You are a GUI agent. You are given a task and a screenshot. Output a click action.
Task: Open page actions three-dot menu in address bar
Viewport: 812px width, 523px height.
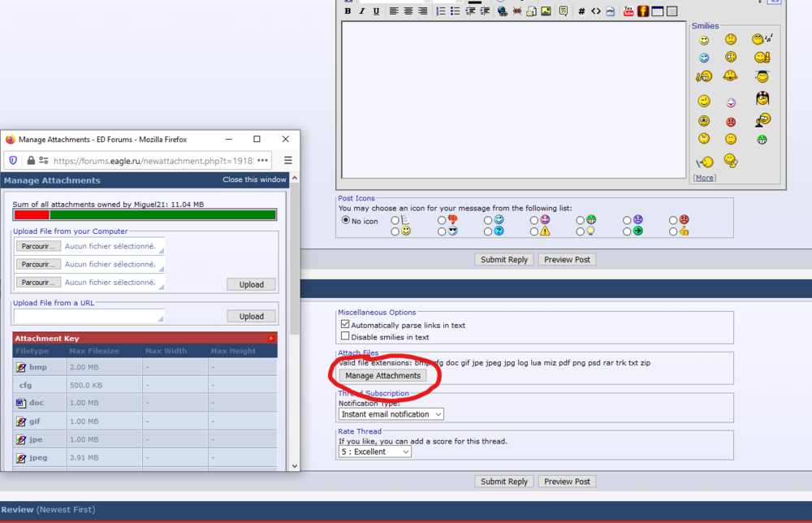pos(262,161)
